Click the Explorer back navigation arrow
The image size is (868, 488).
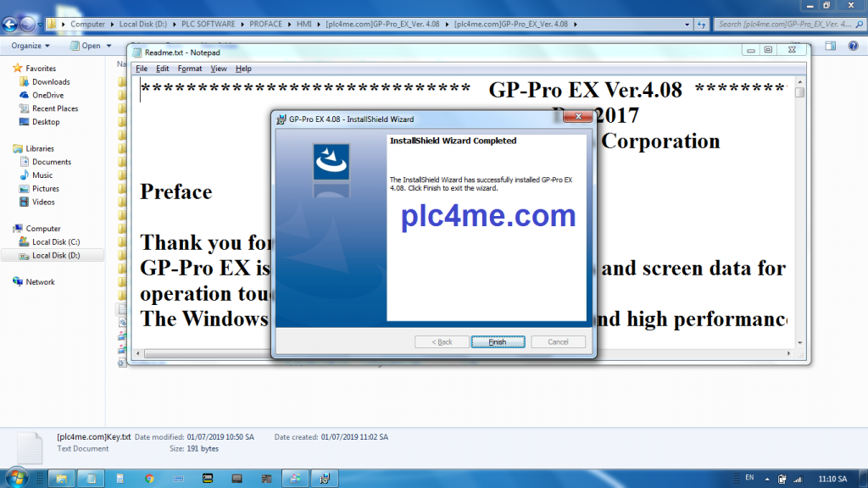pos(10,24)
